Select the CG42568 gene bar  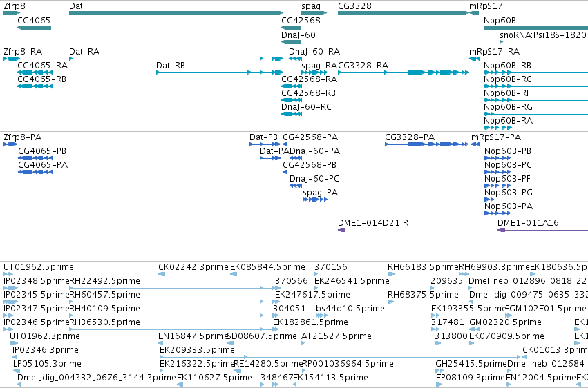[291, 28]
